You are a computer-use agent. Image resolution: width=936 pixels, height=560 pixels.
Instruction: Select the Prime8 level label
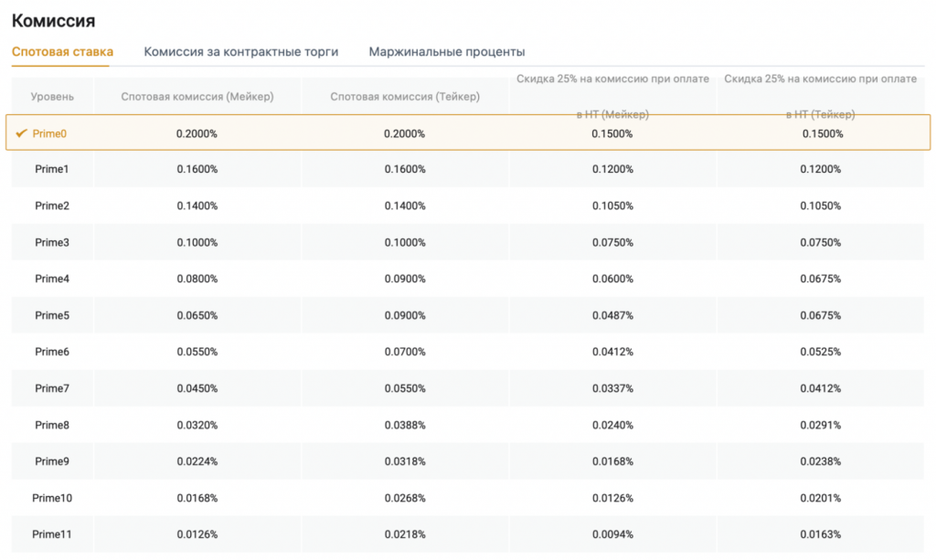pos(52,425)
